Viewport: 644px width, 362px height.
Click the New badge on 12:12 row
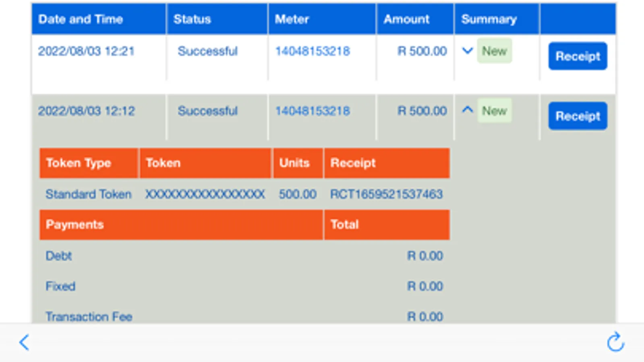pos(494,111)
